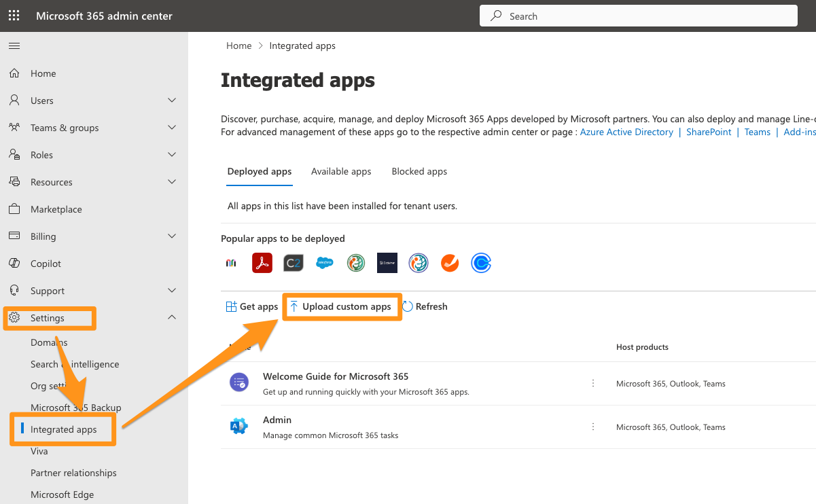This screenshot has width=816, height=504.
Task: Click the Get apps button
Action: click(x=252, y=307)
